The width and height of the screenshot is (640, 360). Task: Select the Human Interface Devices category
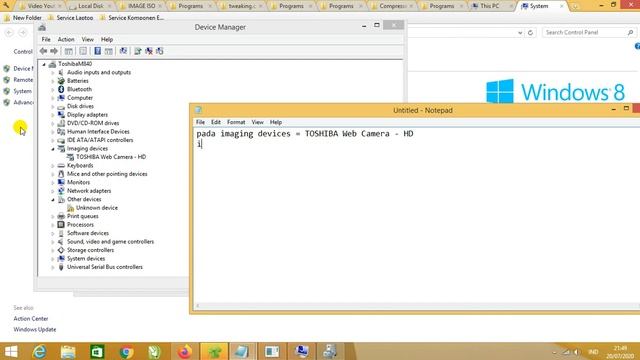point(98,131)
